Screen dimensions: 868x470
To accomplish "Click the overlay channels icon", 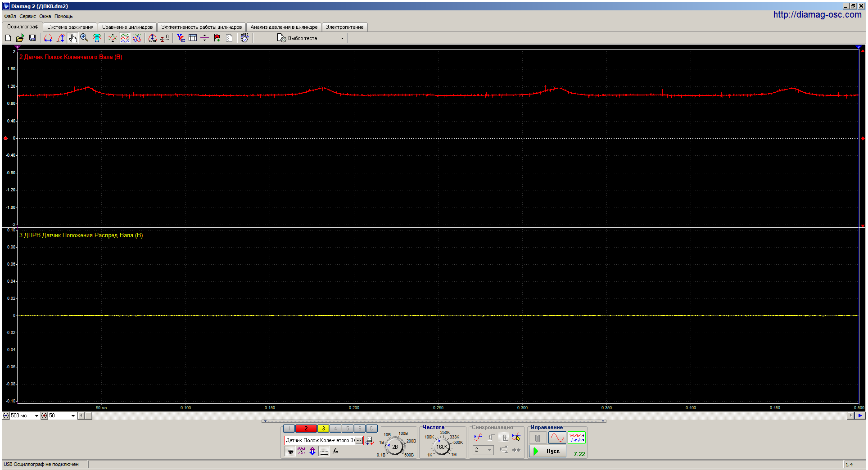I will [113, 38].
